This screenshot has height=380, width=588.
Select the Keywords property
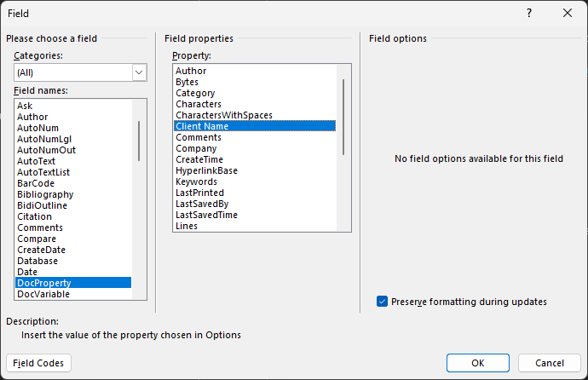click(255, 181)
